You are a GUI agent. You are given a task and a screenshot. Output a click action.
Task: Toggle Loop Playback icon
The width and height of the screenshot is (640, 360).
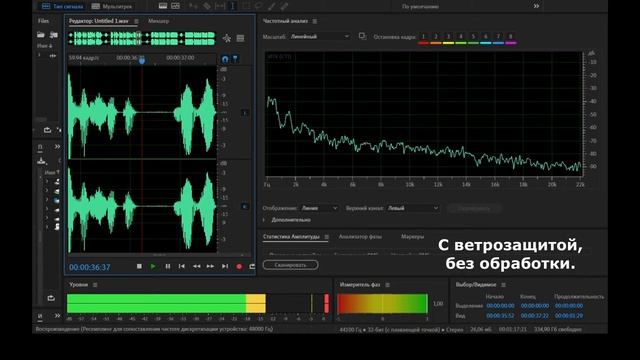252,267
